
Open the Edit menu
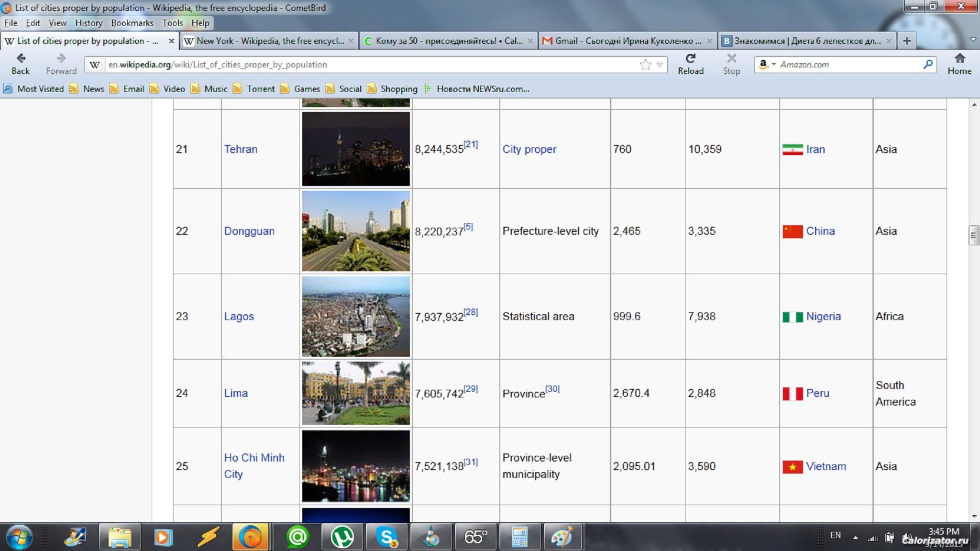pos(33,22)
